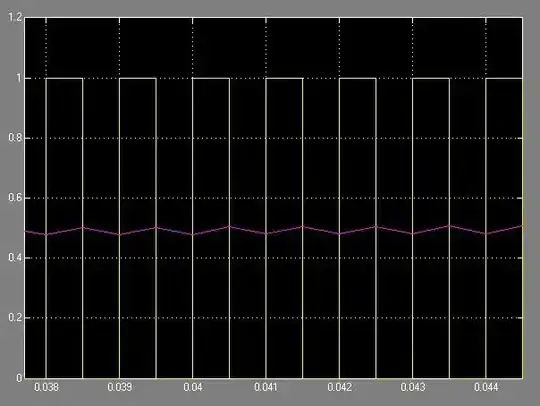540x406 pixels.
Task: Click purple ripple waveform valley at 0.04
Action: pos(193,235)
